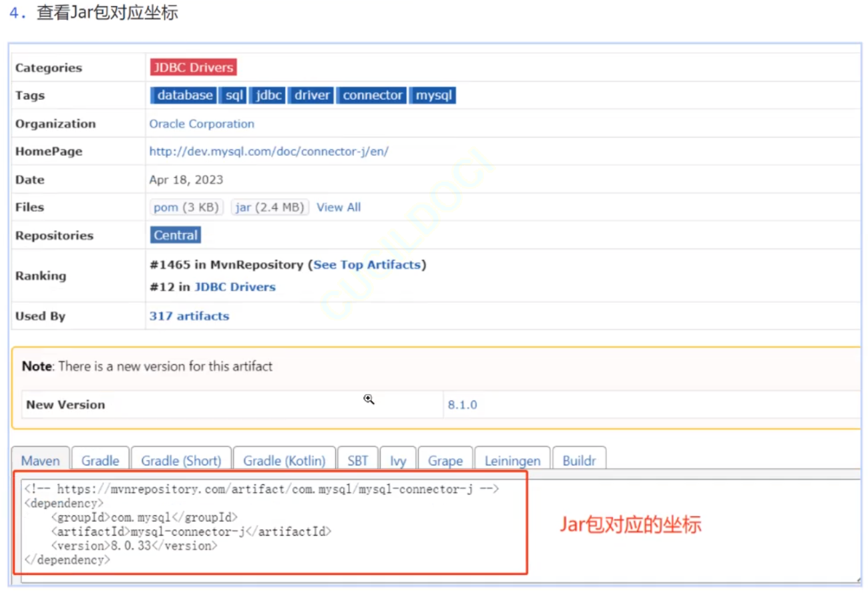The height and width of the screenshot is (593, 868).
Task: Open the Central repository badge
Action: (176, 235)
